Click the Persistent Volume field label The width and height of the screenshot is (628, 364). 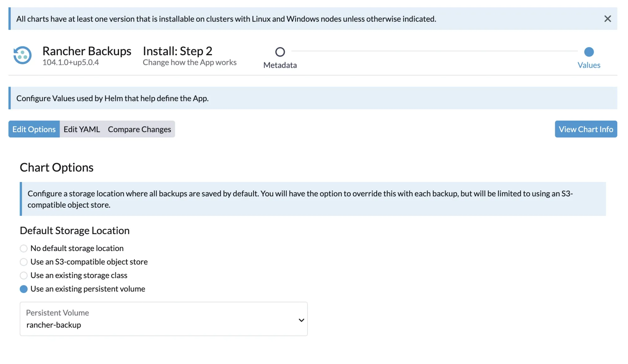[57, 313]
